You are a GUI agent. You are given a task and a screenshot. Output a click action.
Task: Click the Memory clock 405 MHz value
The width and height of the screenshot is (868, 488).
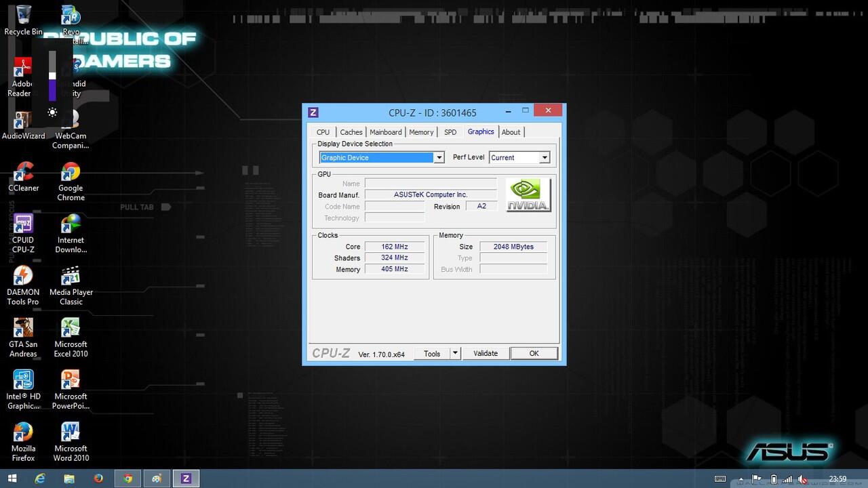click(395, 269)
